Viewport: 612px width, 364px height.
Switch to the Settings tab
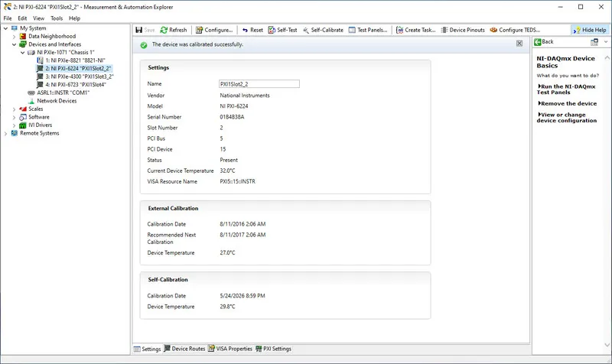[147, 349]
